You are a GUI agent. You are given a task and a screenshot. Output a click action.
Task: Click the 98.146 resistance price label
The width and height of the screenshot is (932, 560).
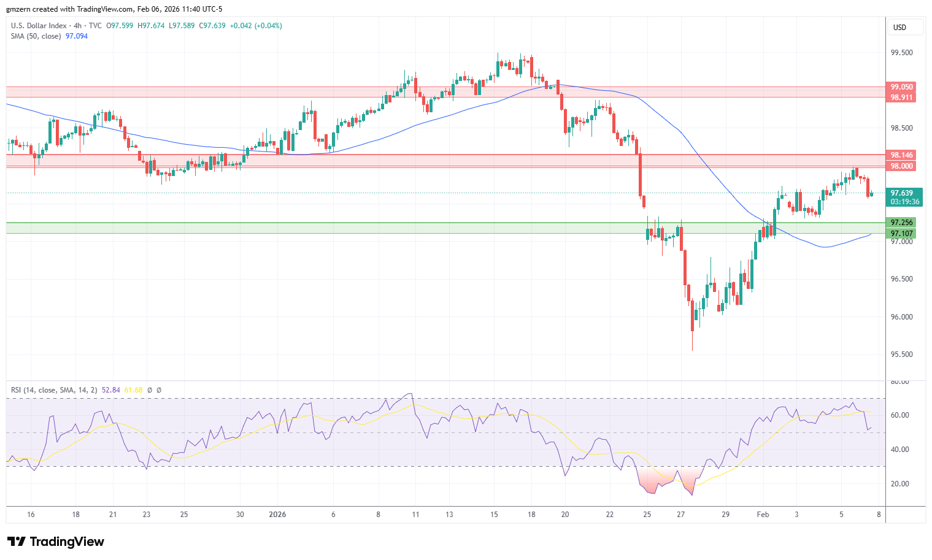901,155
